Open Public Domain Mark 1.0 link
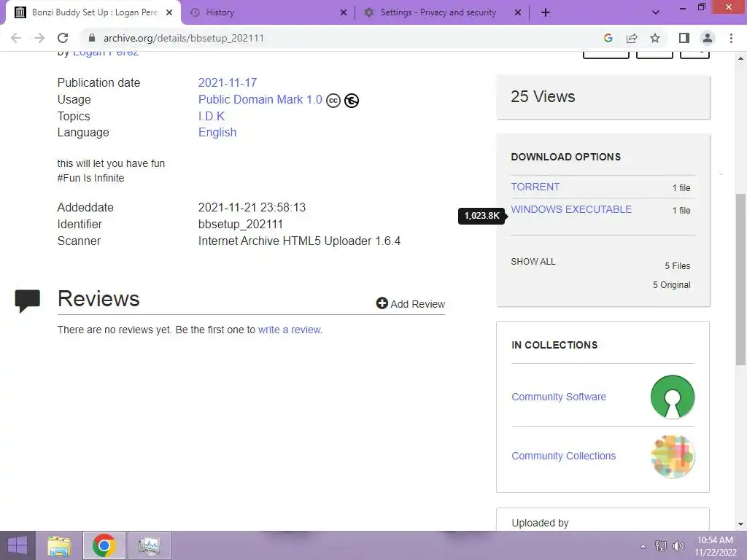Screen dimensions: 747x560 coord(260,99)
